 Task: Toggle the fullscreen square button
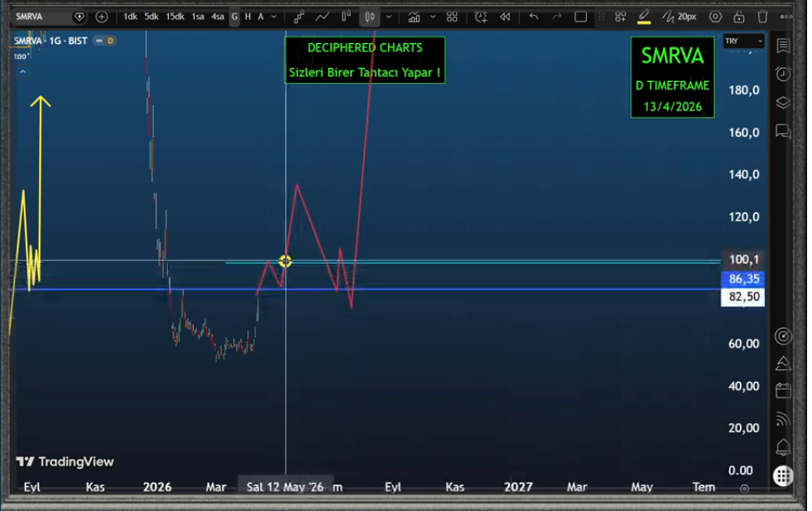[581, 17]
